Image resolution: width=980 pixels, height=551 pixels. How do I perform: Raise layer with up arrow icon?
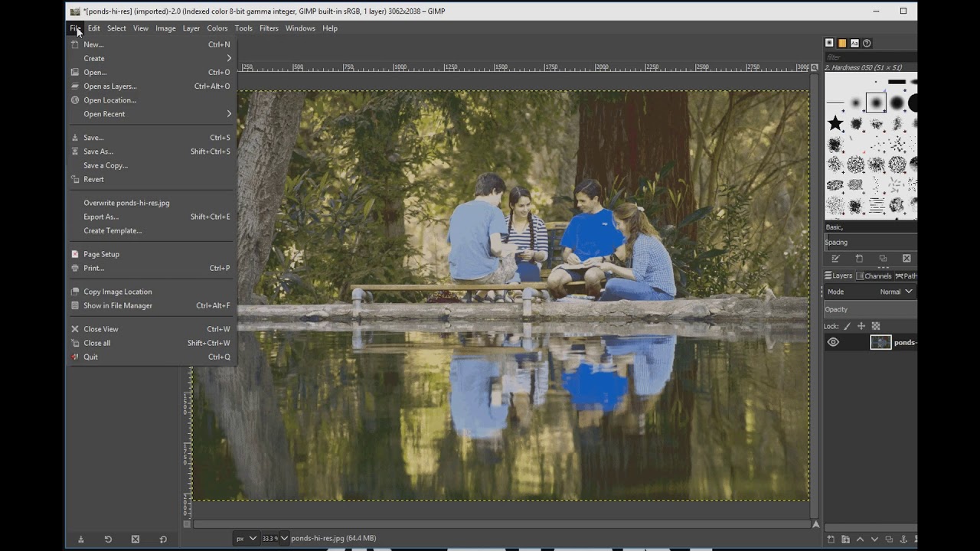point(860,540)
